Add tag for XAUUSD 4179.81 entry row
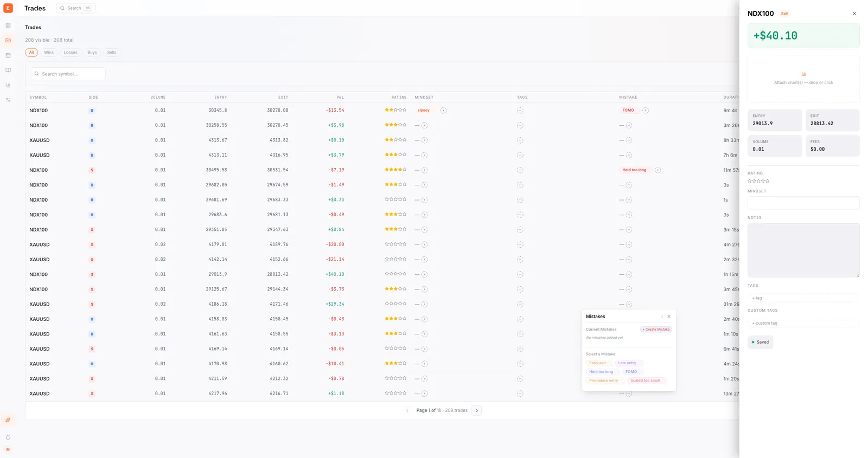Screen dimensions: 868x458 point(520,244)
